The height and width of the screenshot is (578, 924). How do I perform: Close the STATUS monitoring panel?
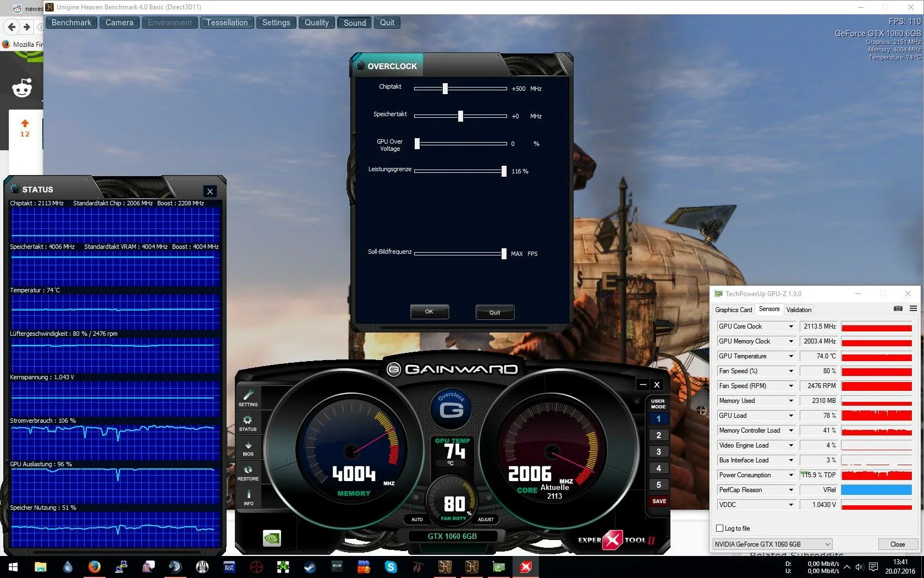[x=210, y=191]
